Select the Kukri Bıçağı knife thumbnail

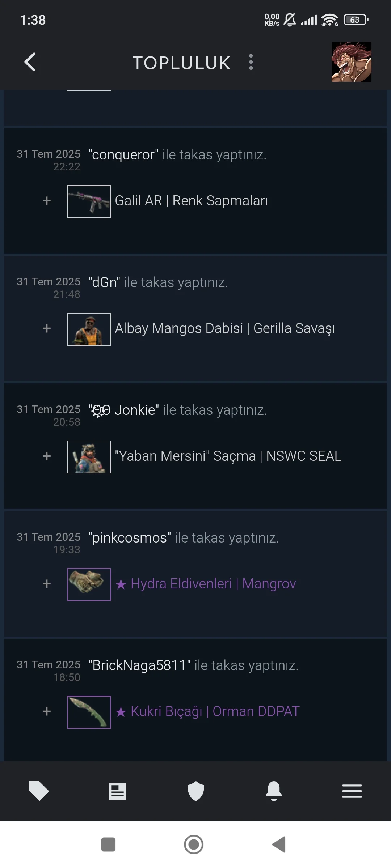(89, 712)
